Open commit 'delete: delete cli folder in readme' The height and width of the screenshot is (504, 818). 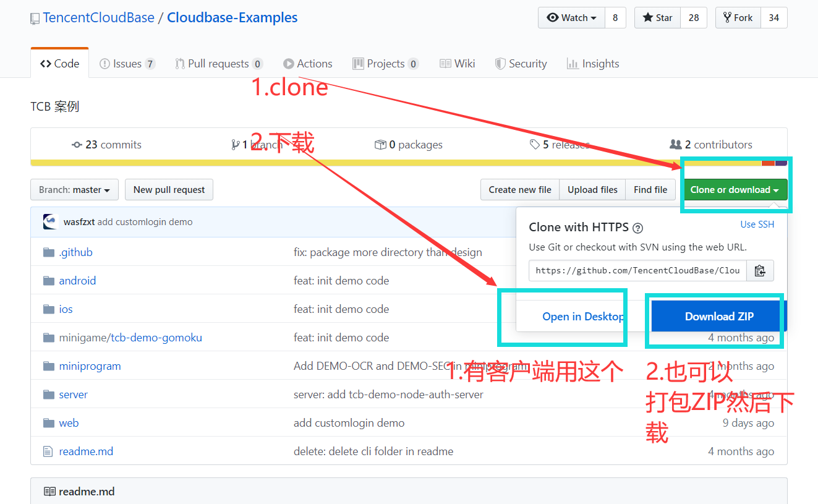[373, 451]
